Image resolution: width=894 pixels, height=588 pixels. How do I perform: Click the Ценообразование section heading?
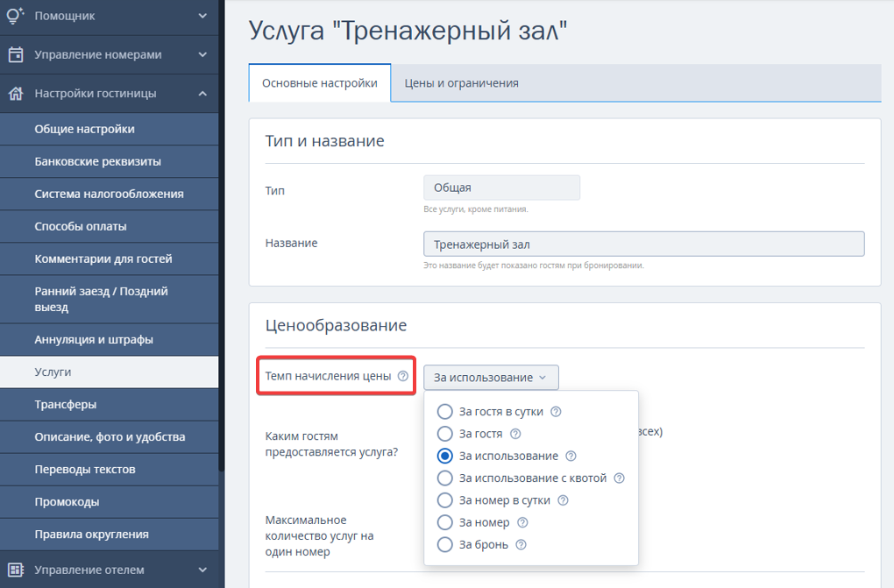click(x=336, y=325)
